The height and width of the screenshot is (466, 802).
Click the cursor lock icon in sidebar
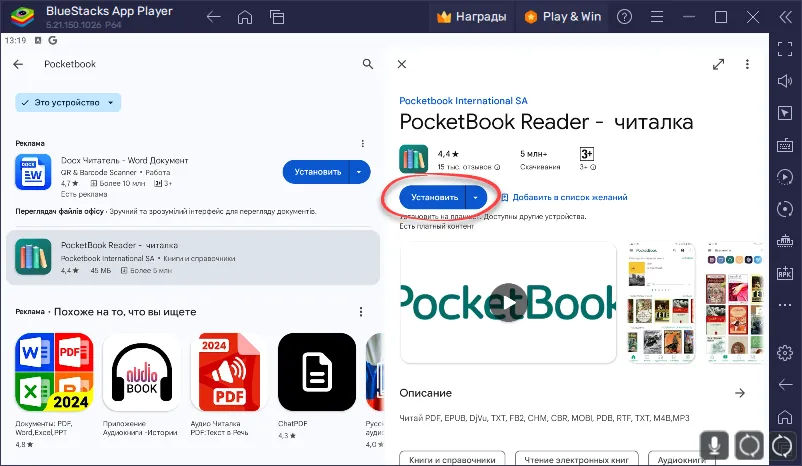click(785, 113)
